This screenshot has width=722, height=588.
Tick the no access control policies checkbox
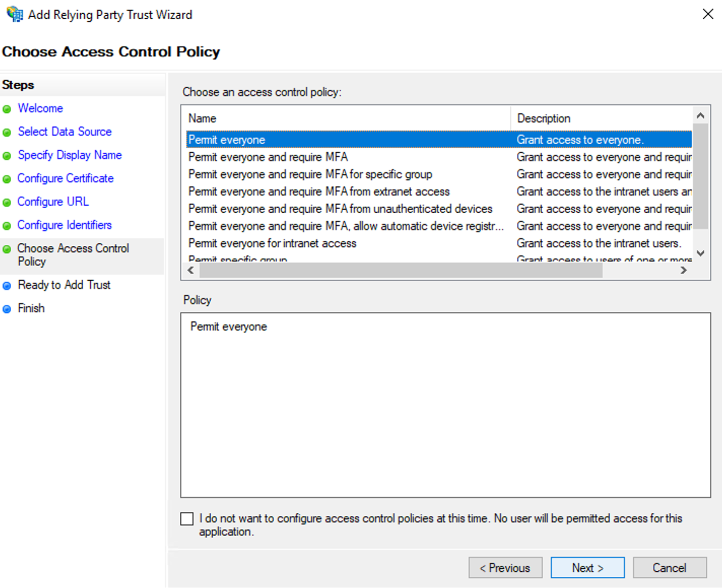tap(187, 518)
